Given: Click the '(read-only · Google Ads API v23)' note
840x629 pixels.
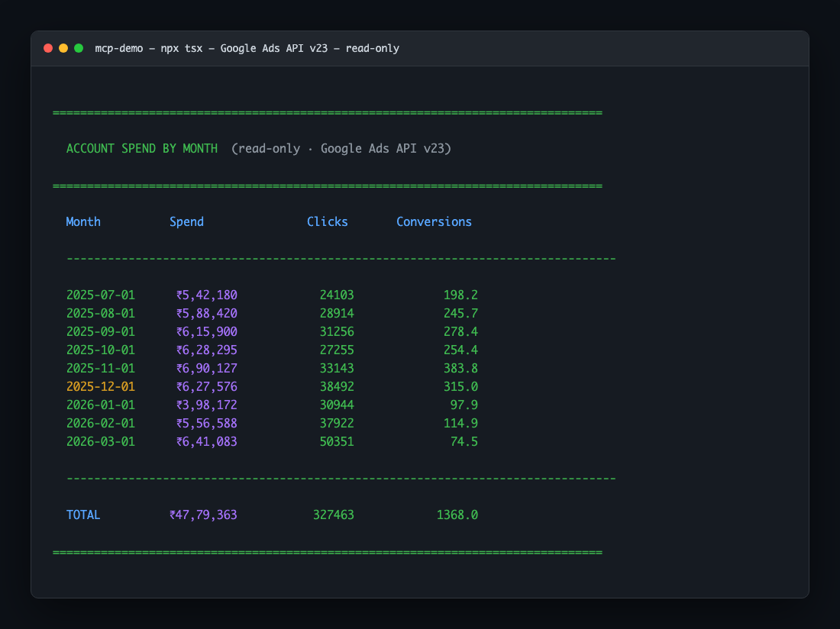Looking at the screenshot, I should pyautogui.click(x=341, y=148).
